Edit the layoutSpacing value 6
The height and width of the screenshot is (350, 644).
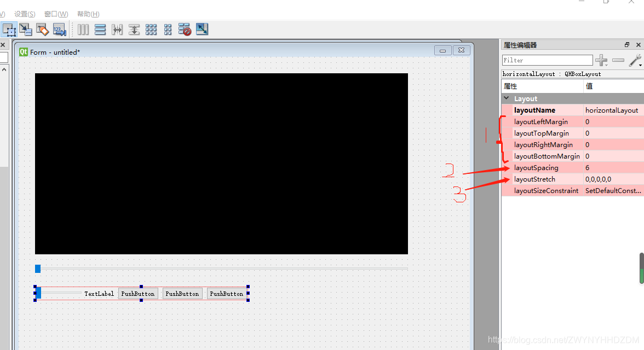(x=613, y=167)
